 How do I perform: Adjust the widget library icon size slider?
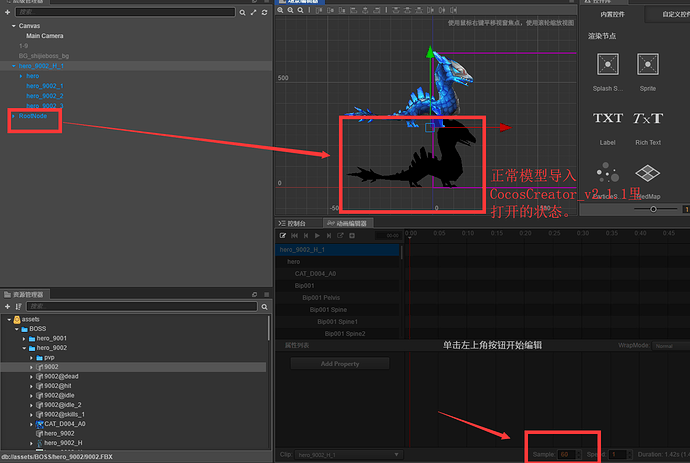(653, 209)
